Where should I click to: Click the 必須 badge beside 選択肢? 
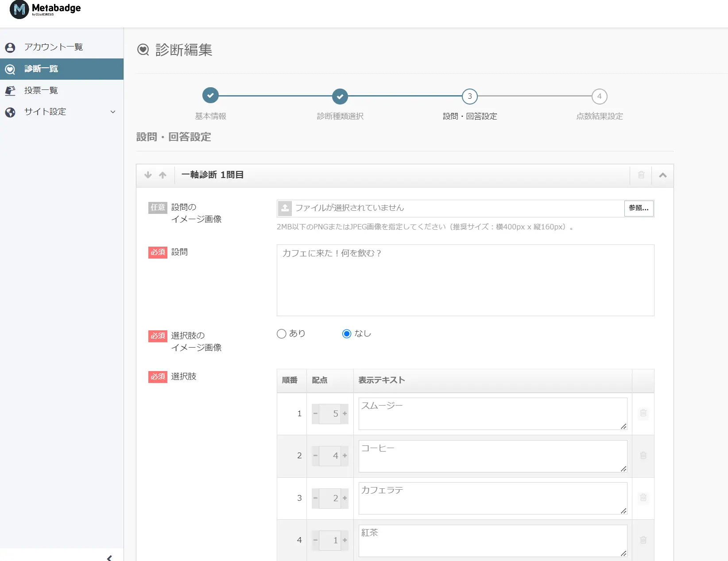(158, 377)
